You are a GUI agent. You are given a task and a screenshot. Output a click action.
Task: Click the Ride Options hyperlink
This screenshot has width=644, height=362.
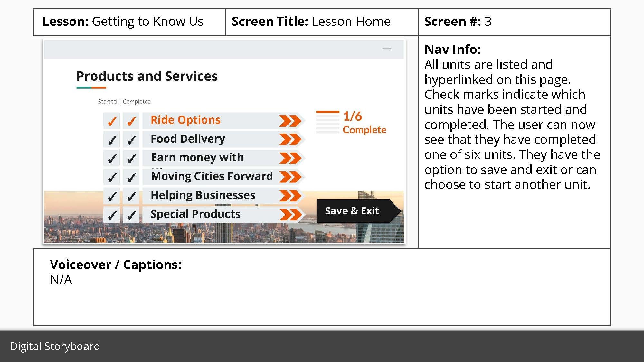click(x=186, y=120)
